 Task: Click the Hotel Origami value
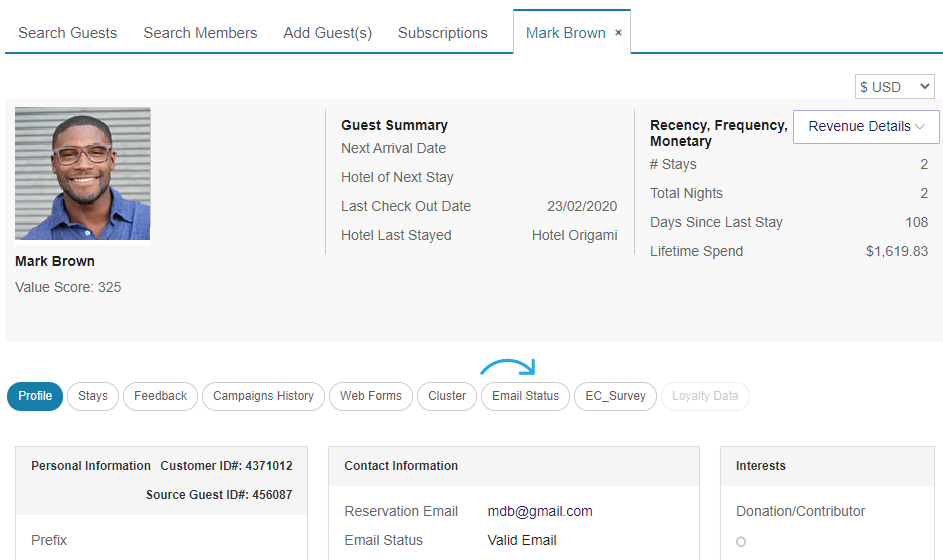(574, 235)
